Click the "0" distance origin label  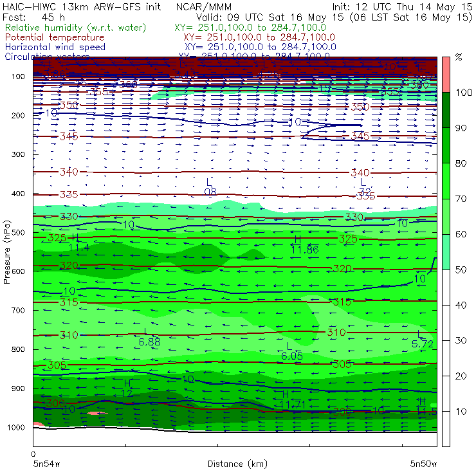(33, 454)
